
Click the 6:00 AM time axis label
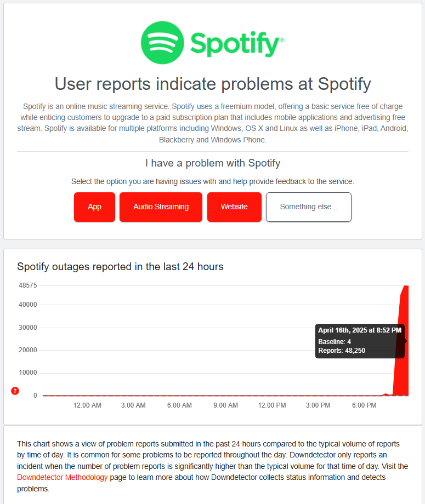tap(179, 405)
